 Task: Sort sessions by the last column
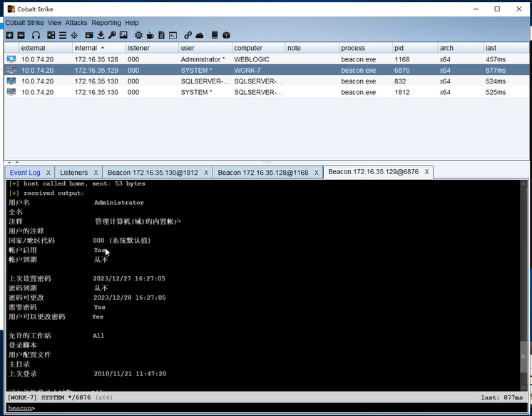point(506,48)
